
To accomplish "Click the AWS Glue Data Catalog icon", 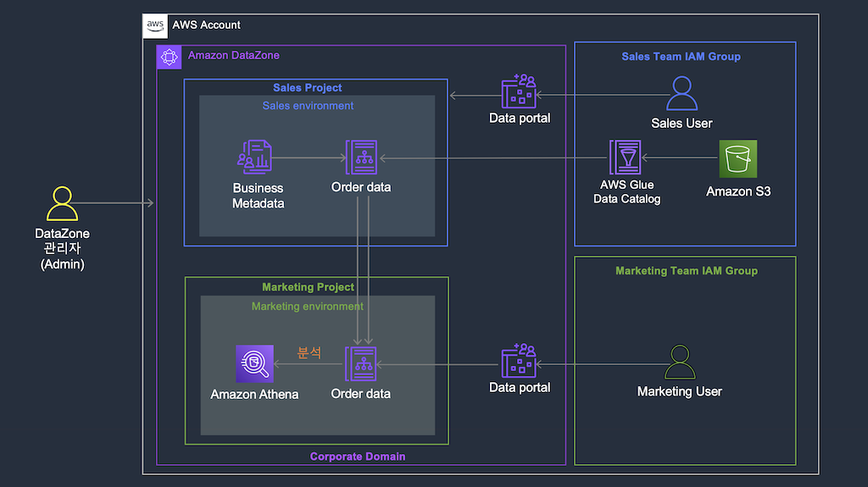I will (626, 158).
